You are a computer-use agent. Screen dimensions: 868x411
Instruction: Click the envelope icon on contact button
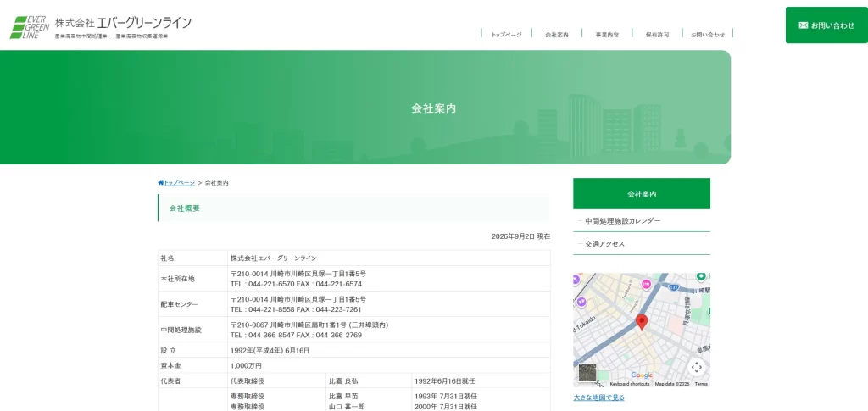(804, 25)
